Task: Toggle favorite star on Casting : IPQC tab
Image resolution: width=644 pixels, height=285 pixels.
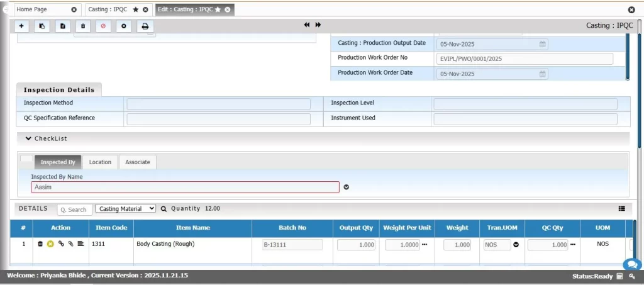Action: pyautogui.click(x=136, y=9)
